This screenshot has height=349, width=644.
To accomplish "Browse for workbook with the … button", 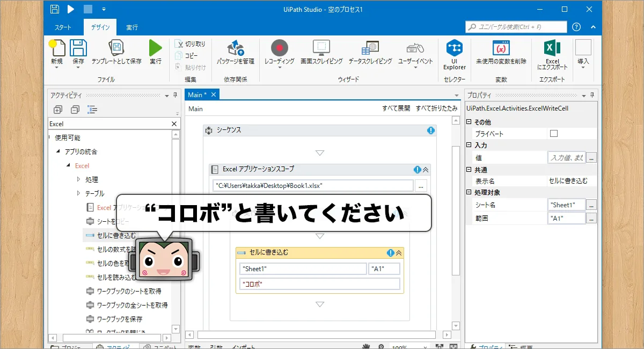I will tap(421, 186).
